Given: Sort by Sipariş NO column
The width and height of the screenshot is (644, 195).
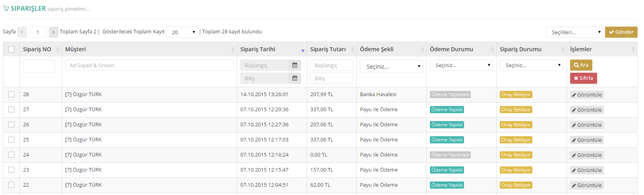Looking at the screenshot, I should coord(37,49).
